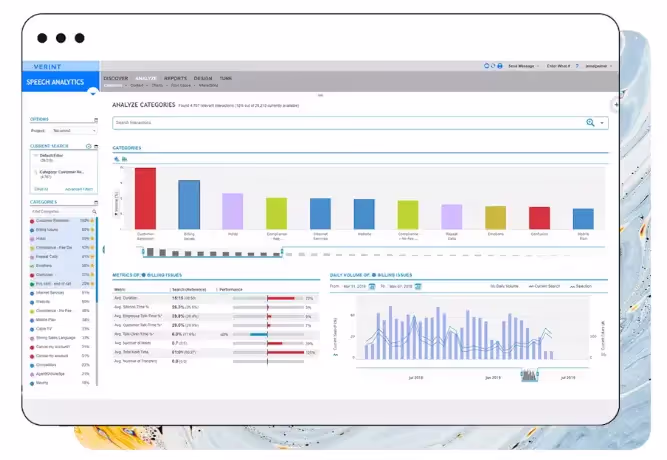
Task: Click the right handle of the categories range slider
Action: (282, 252)
